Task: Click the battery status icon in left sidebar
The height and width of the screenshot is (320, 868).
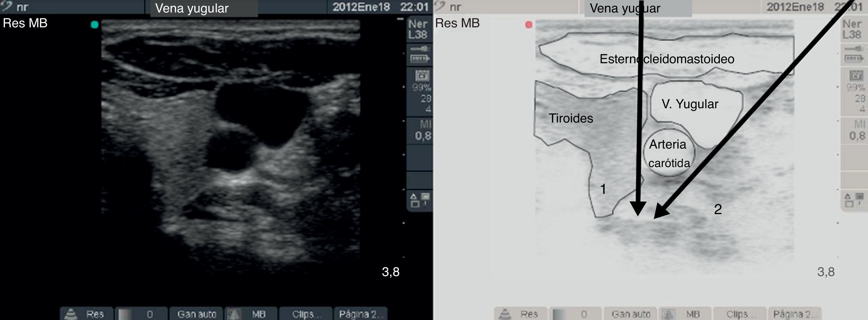Action: (420, 59)
